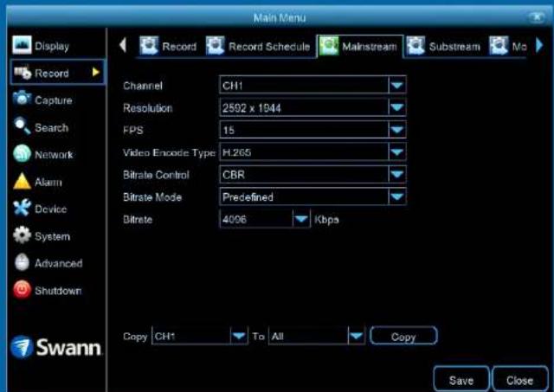Switch to the Substream tab
The image size is (554, 392).
444,46
